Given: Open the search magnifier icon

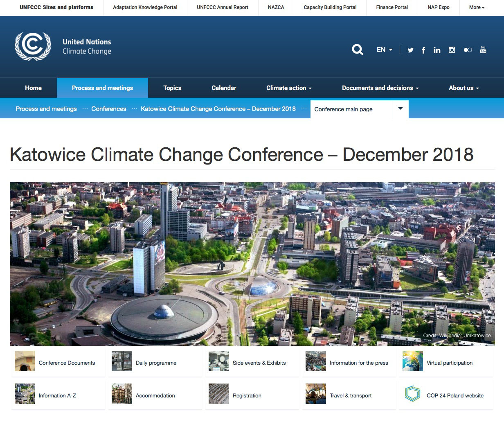Looking at the screenshot, I should click(x=358, y=50).
